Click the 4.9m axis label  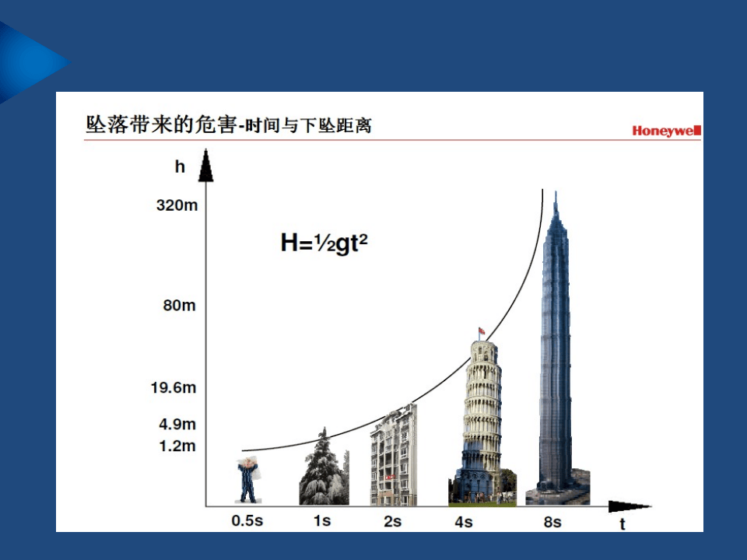pyautogui.click(x=177, y=424)
